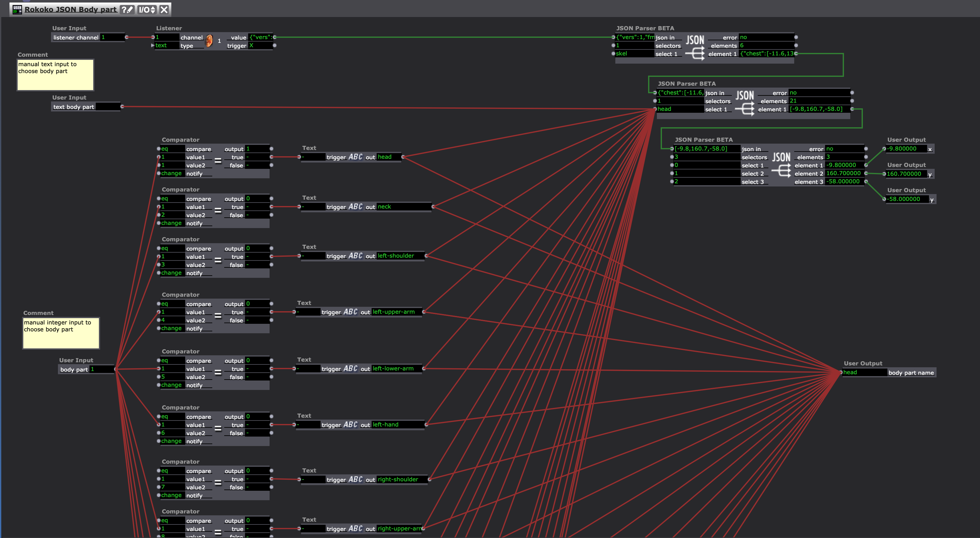
Task: Expand the Listener type 'text' disclosure arrow
Action: tap(152, 45)
